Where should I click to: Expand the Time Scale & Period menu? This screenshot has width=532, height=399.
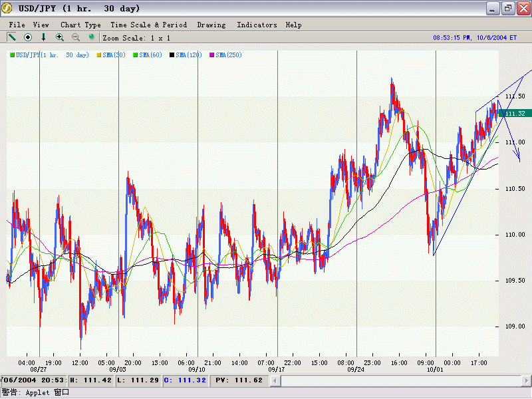(x=148, y=25)
